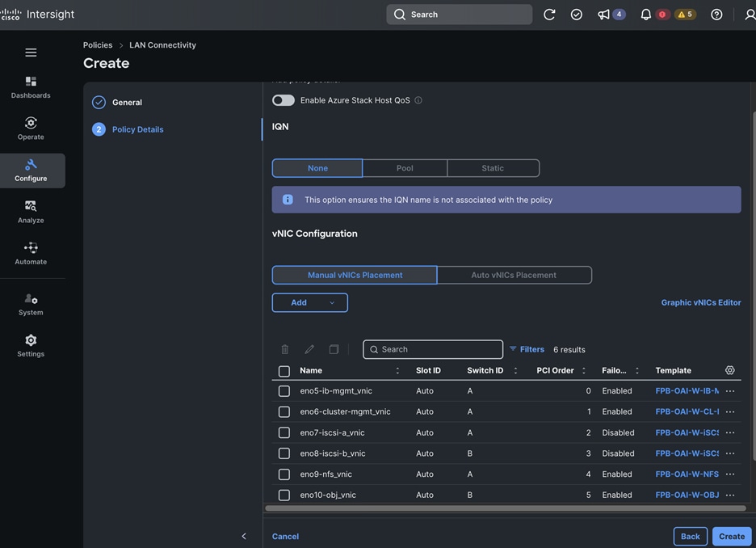
Task: Click the LAN Connectivity breadcrumb
Action: pos(162,45)
